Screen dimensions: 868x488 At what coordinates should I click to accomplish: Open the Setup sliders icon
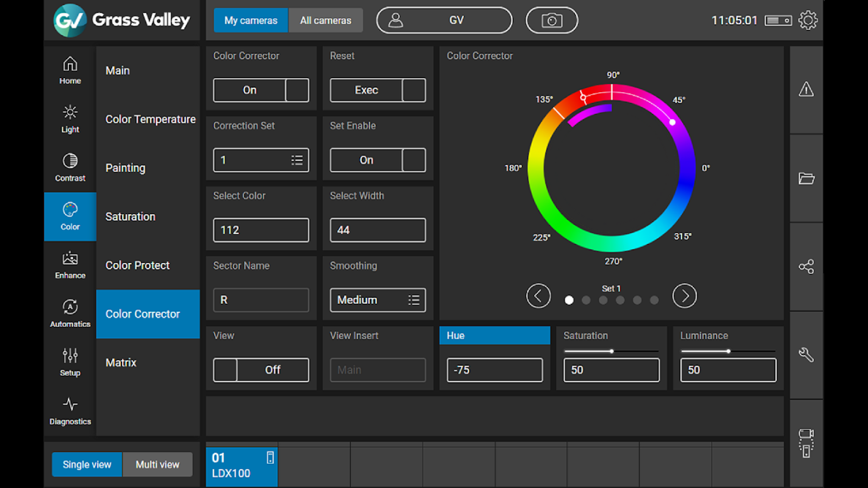click(x=70, y=355)
